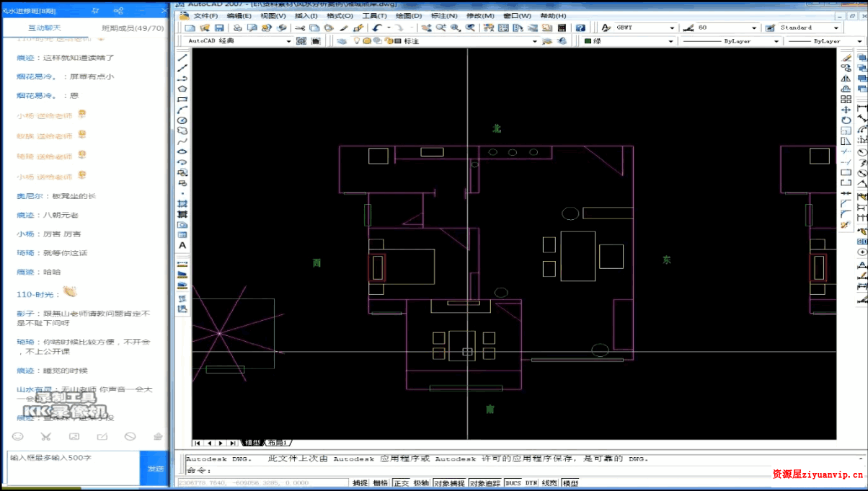Open the dimension style dropdown showing 60
The width and height of the screenshot is (868, 491).
pyautogui.click(x=755, y=28)
